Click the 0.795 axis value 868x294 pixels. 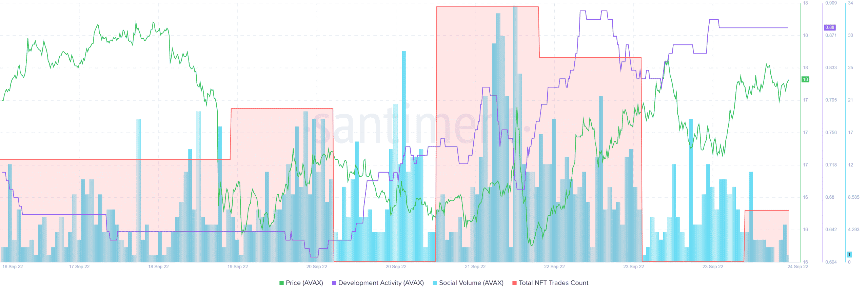[831, 100]
